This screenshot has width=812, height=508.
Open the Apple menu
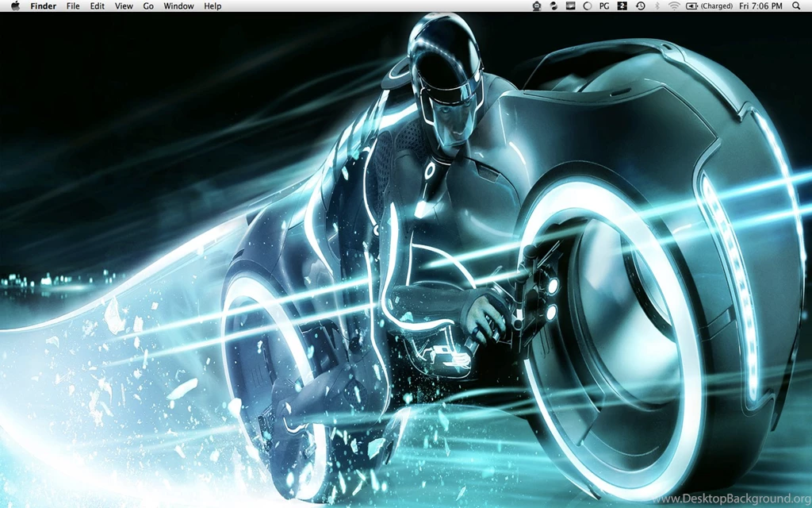[15, 6]
